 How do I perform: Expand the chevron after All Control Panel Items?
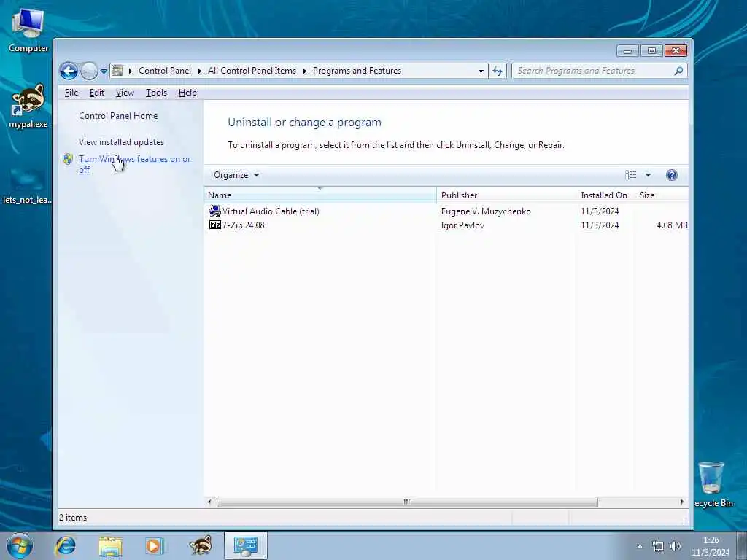304,71
